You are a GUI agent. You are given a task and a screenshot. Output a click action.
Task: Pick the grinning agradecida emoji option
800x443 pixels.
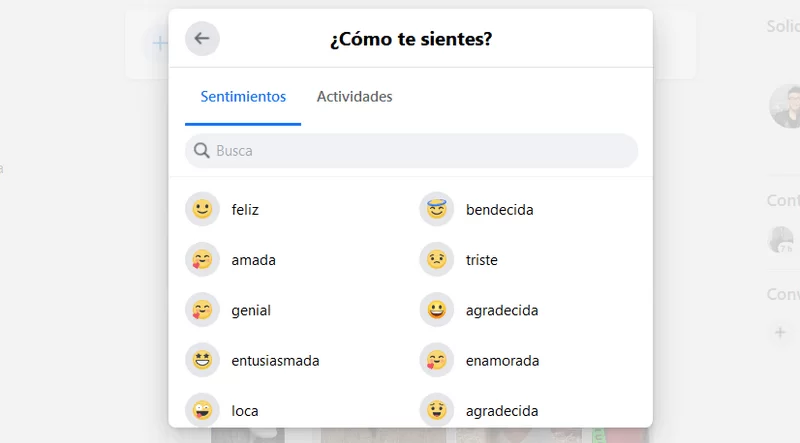[436, 310]
